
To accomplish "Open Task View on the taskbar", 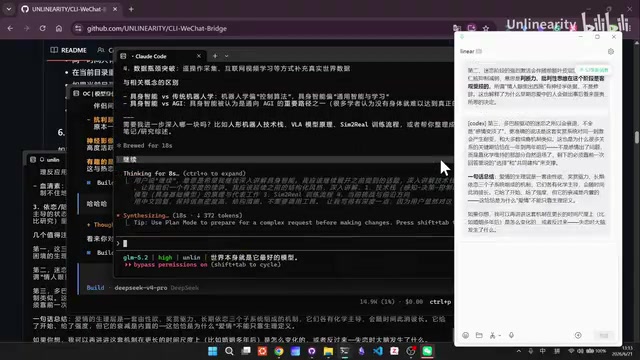I will [246, 351].
